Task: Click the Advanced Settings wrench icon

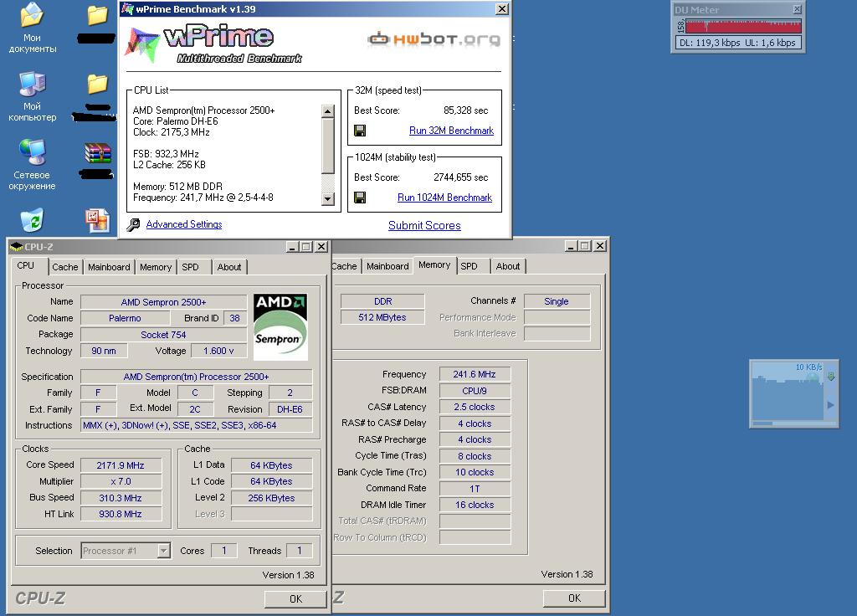Action: (133, 224)
